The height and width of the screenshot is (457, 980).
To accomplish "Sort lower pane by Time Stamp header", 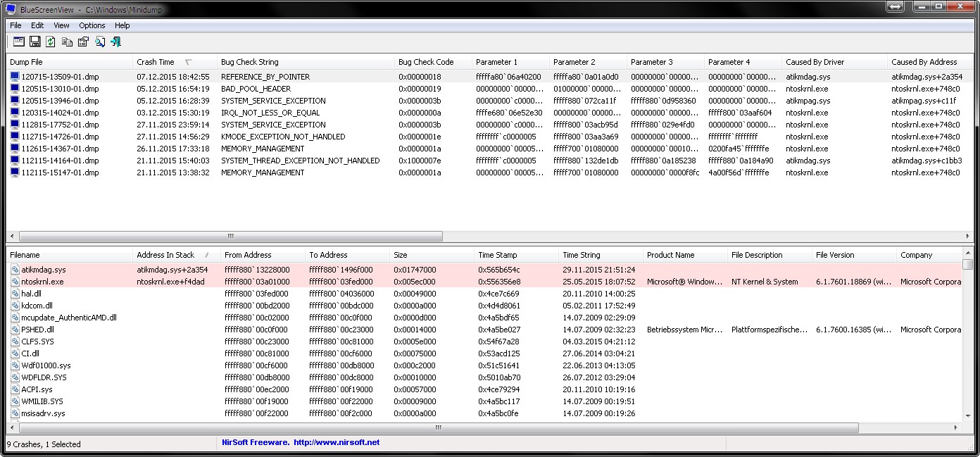I will click(516, 255).
